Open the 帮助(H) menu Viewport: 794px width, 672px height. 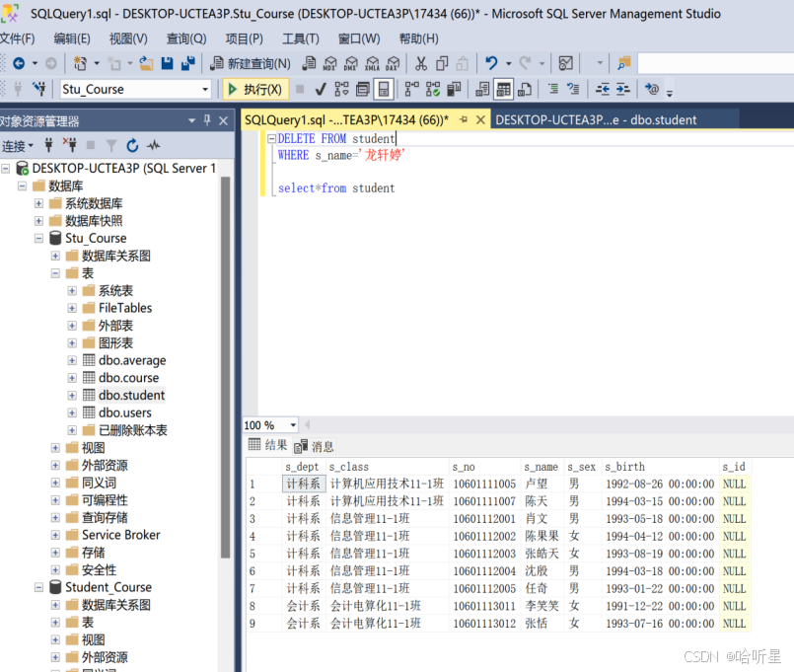pos(419,38)
